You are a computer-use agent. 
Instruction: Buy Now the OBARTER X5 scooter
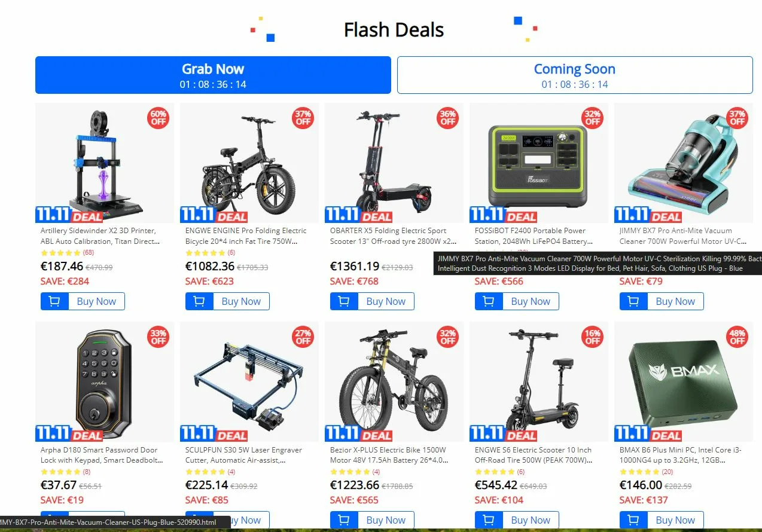pyautogui.click(x=386, y=301)
